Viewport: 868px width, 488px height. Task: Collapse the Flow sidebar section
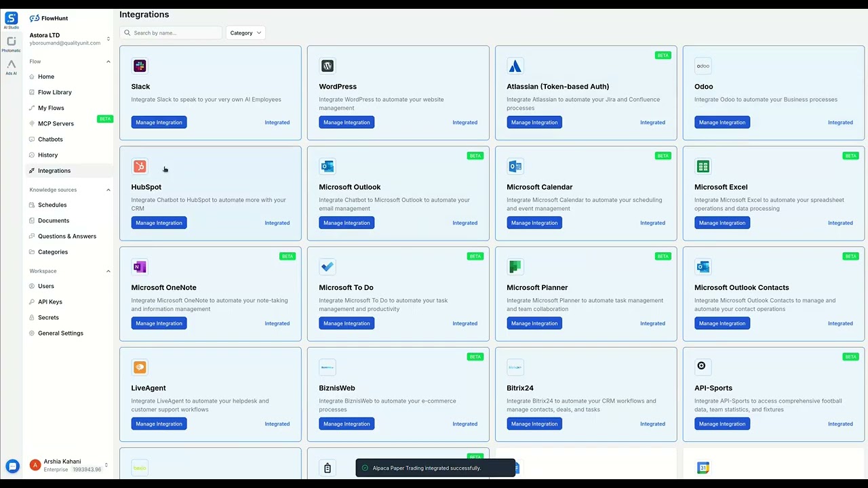[x=108, y=62]
